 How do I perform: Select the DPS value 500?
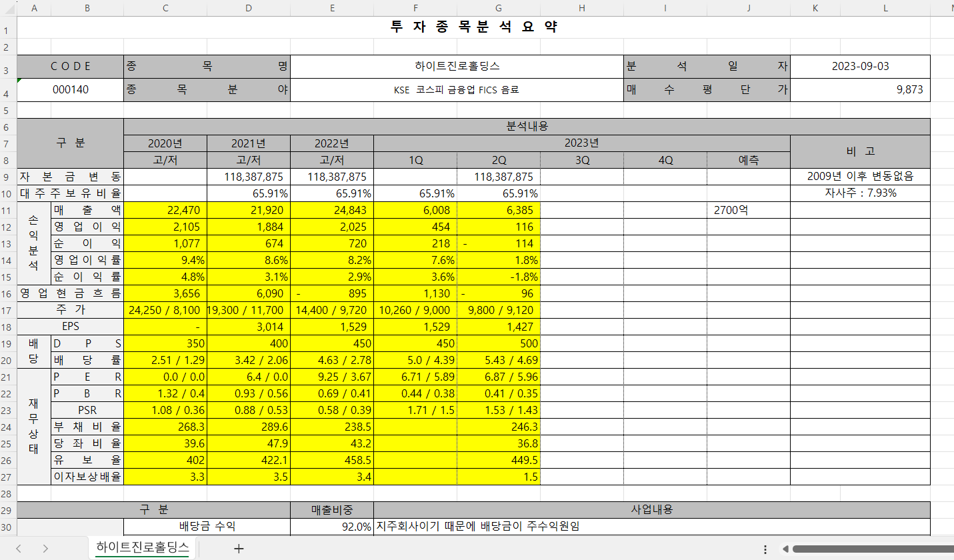coord(499,343)
